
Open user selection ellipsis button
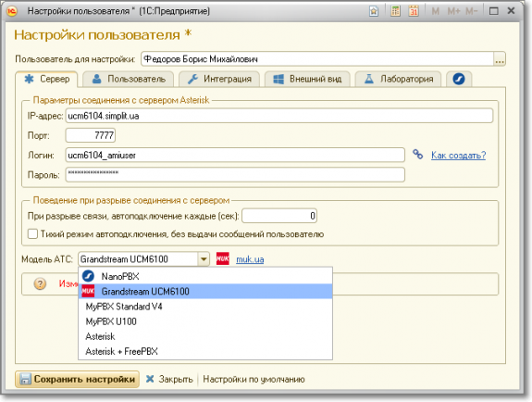tap(500, 59)
